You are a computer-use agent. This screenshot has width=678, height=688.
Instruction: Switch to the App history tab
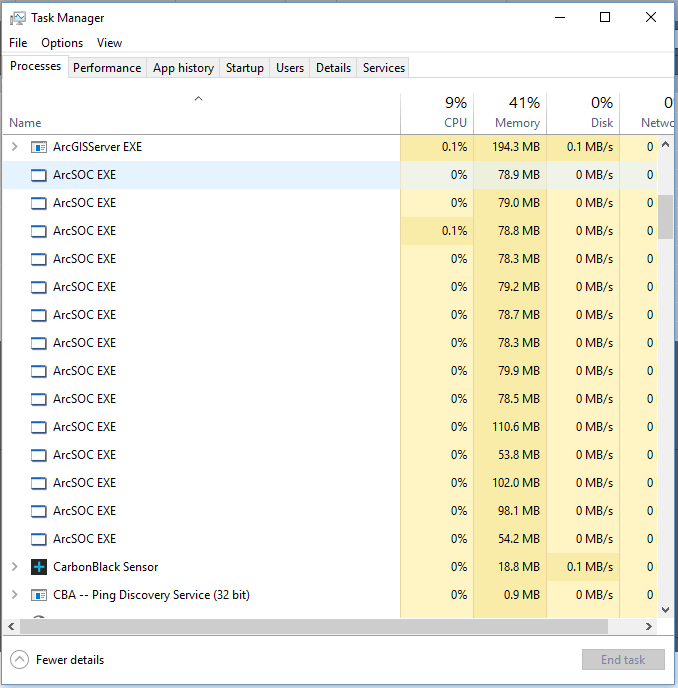point(183,68)
